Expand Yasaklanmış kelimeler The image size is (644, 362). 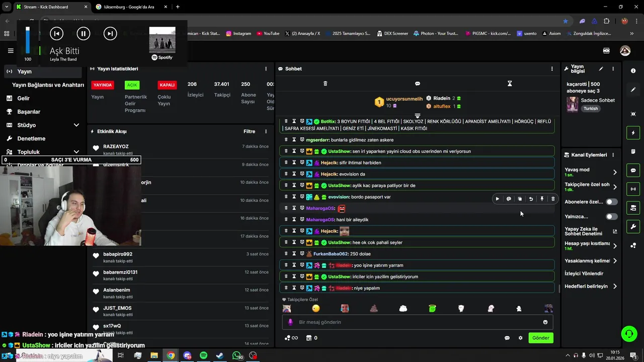click(x=615, y=261)
